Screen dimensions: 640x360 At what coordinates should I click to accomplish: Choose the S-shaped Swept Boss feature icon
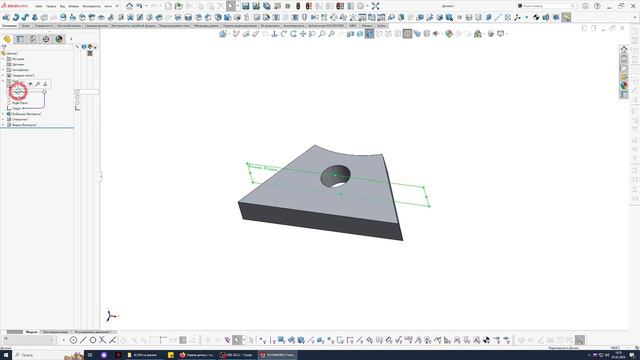[x=25, y=17]
